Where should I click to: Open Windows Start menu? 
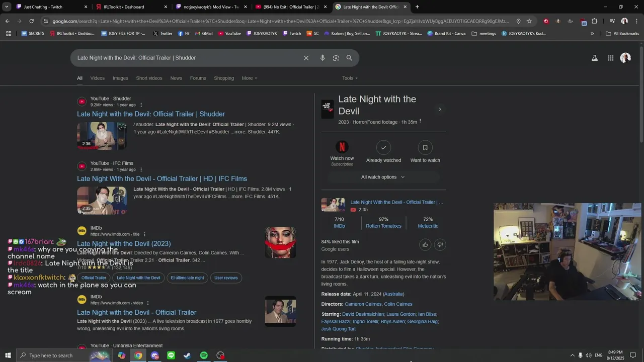click(8, 355)
